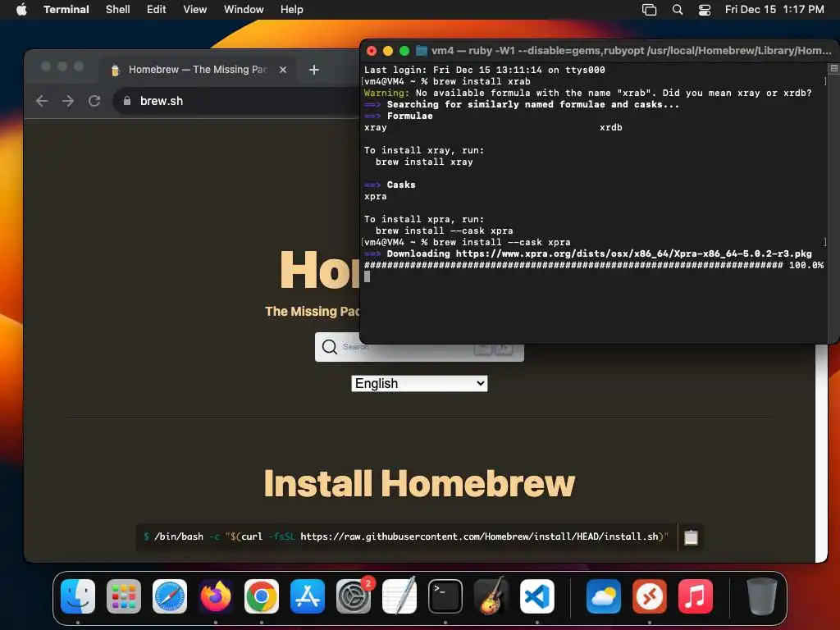Click the 'Formulae' heading in Terminal

[409, 116]
